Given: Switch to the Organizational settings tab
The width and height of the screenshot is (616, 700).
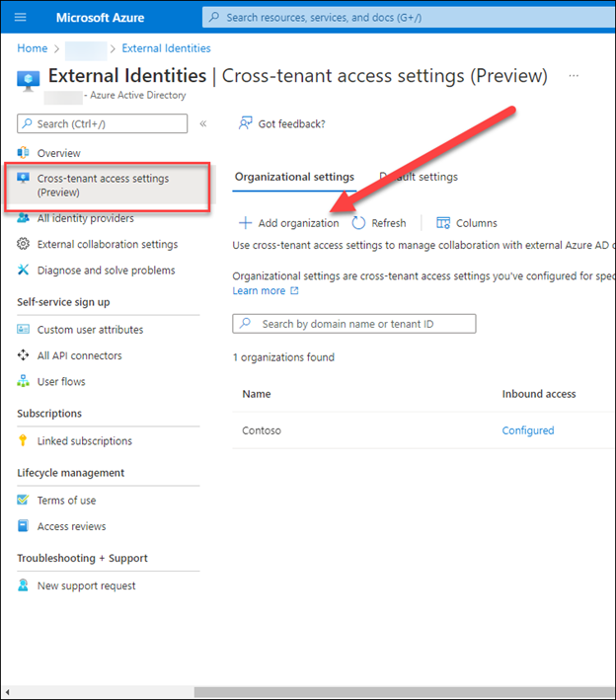Looking at the screenshot, I should [x=294, y=177].
